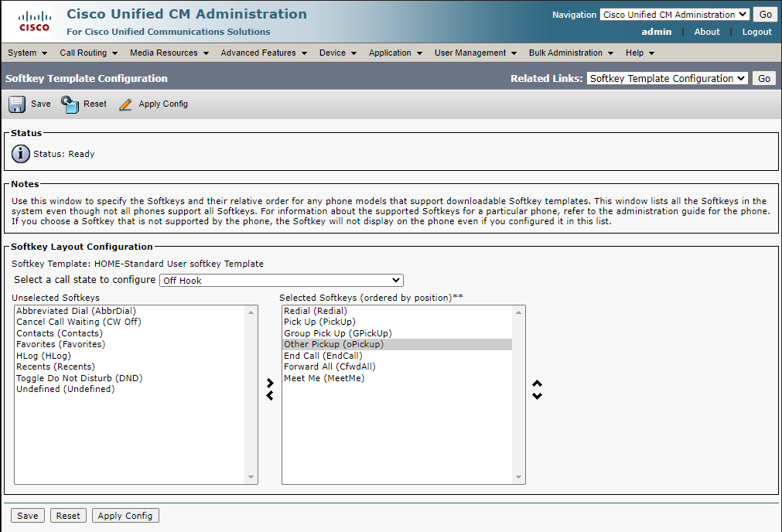Click the Save disk icon in toolbar
Image resolution: width=782 pixels, height=532 pixels.
17,104
